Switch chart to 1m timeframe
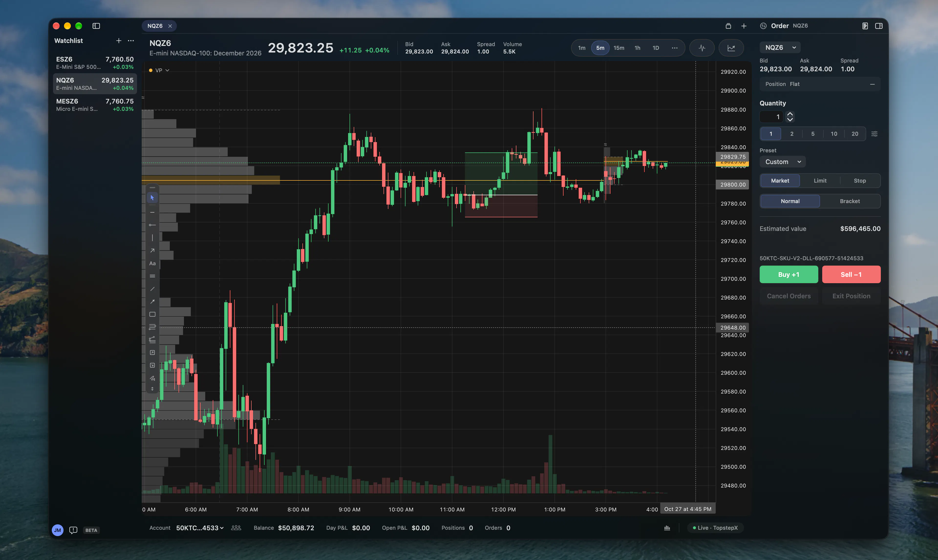 (582, 48)
